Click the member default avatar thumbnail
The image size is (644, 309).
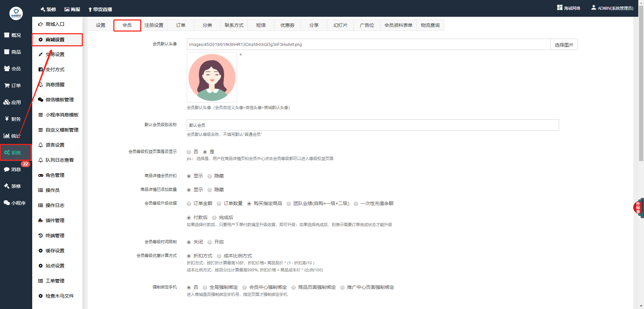point(212,78)
